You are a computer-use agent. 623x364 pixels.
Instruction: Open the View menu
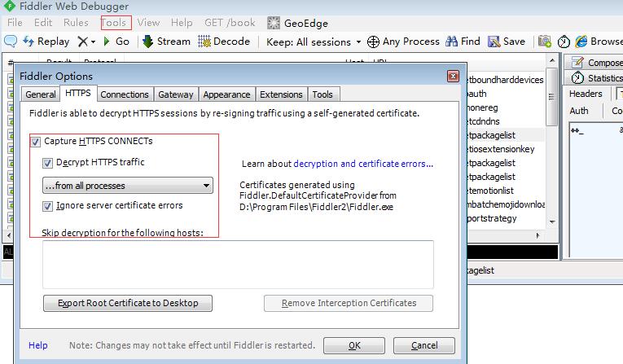[x=148, y=23]
